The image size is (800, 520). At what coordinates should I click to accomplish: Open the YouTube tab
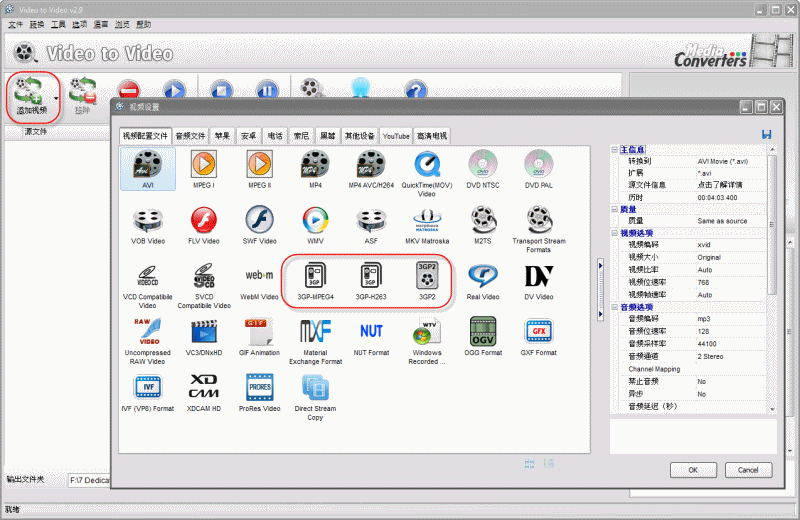pos(396,136)
